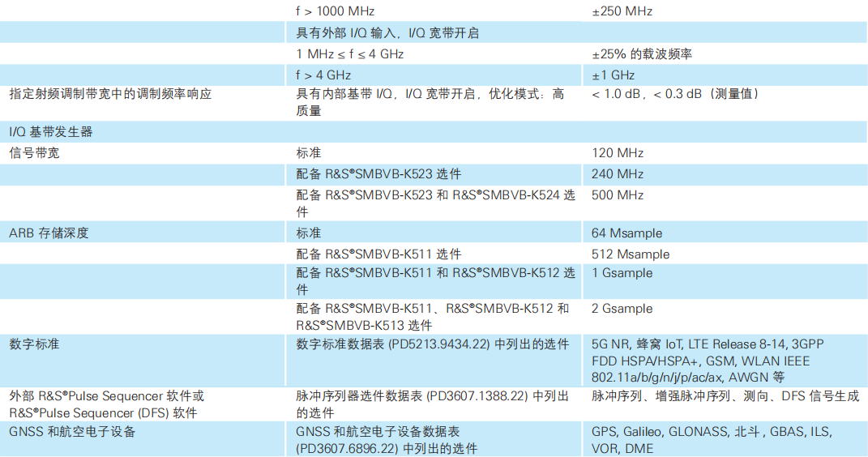Click the 240 MHz bandwidth value

point(618,174)
